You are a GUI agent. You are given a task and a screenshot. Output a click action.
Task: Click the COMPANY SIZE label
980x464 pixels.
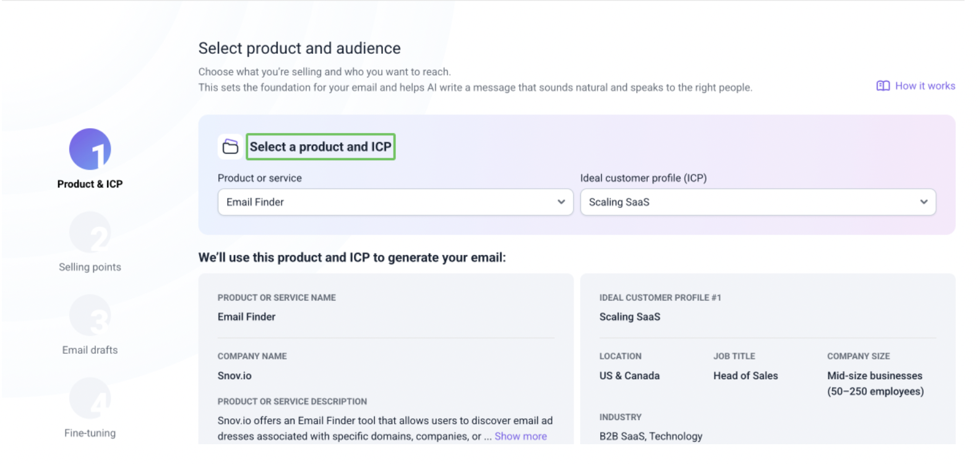[858, 356]
